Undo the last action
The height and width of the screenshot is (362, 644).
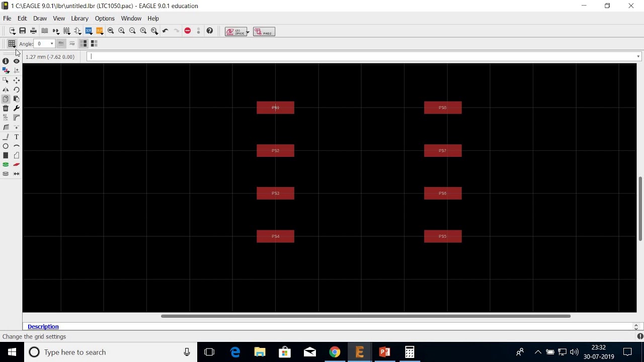coord(165,31)
